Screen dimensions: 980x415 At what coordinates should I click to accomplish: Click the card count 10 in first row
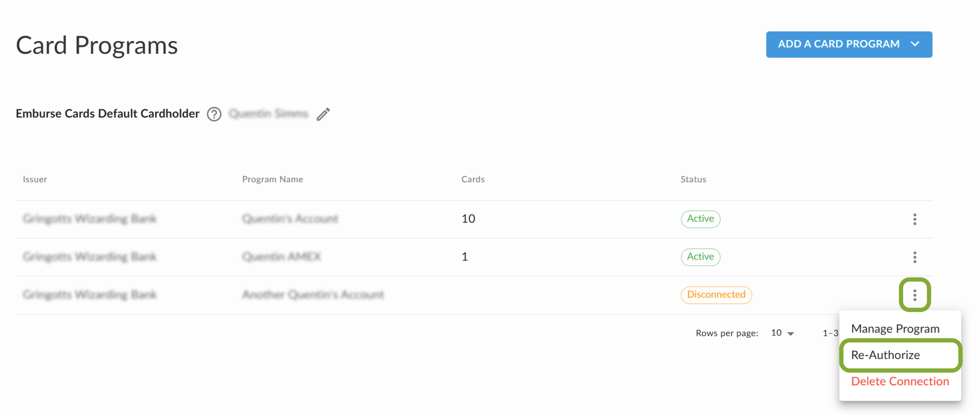(x=468, y=219)
